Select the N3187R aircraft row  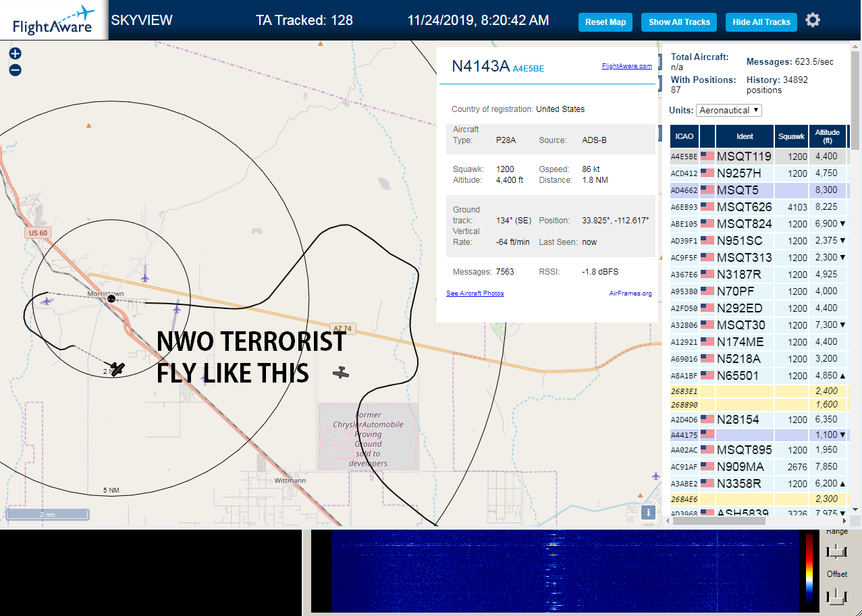coord(759,275)
